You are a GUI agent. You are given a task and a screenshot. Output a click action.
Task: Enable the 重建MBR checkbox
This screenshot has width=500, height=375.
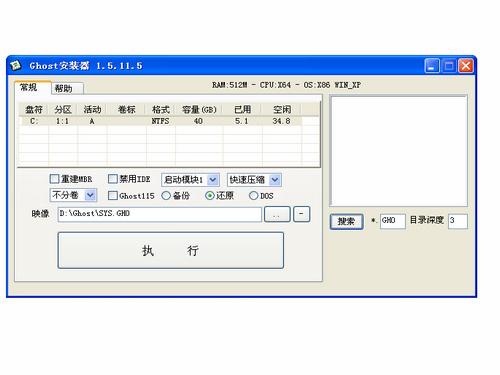click(54, 179)
